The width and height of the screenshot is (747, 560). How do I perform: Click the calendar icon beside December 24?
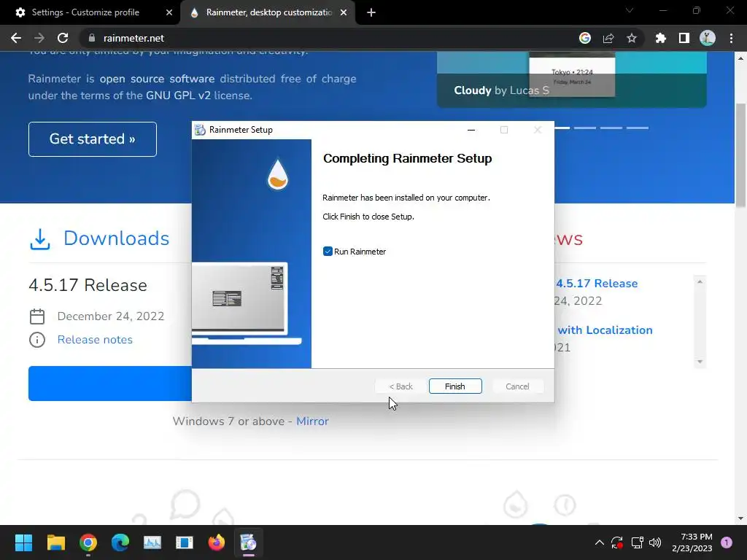click(37, 316)
